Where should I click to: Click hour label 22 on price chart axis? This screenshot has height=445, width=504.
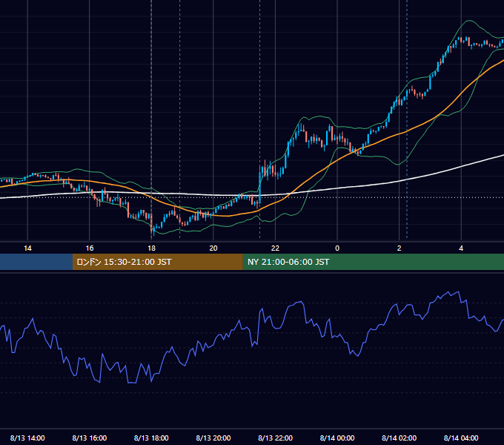click(x=276, y=248)
